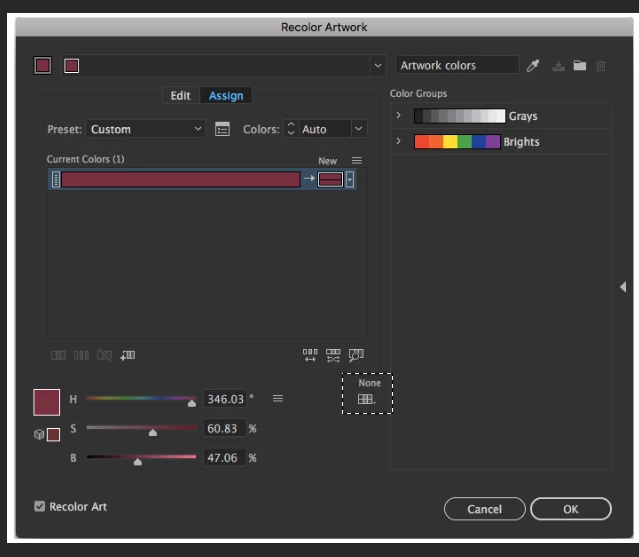Open the color reduction options icon next to Preset

222,129
